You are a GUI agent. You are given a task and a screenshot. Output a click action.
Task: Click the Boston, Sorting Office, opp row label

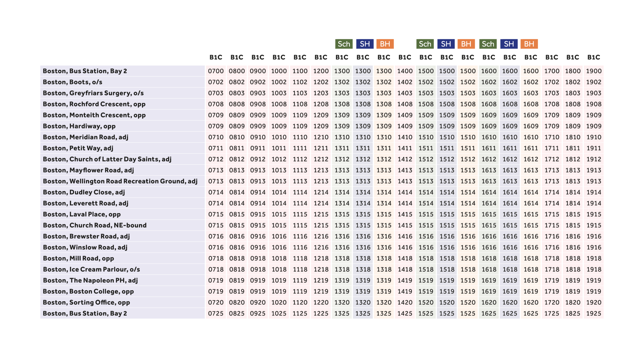[86, 302]
